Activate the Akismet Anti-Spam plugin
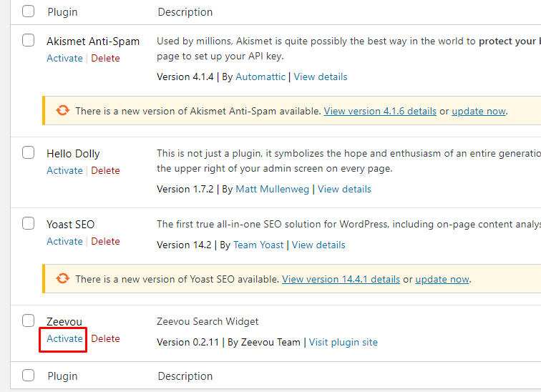 tap(65, 58)
